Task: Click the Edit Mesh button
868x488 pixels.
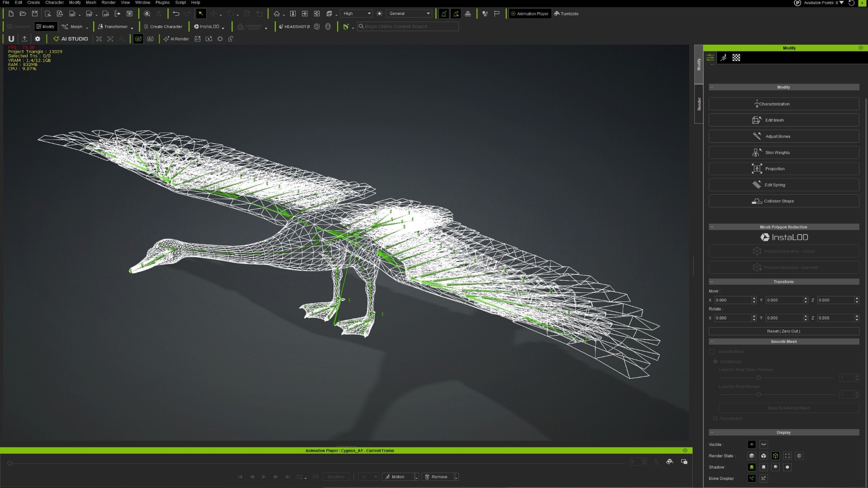Action: (783, 120)
